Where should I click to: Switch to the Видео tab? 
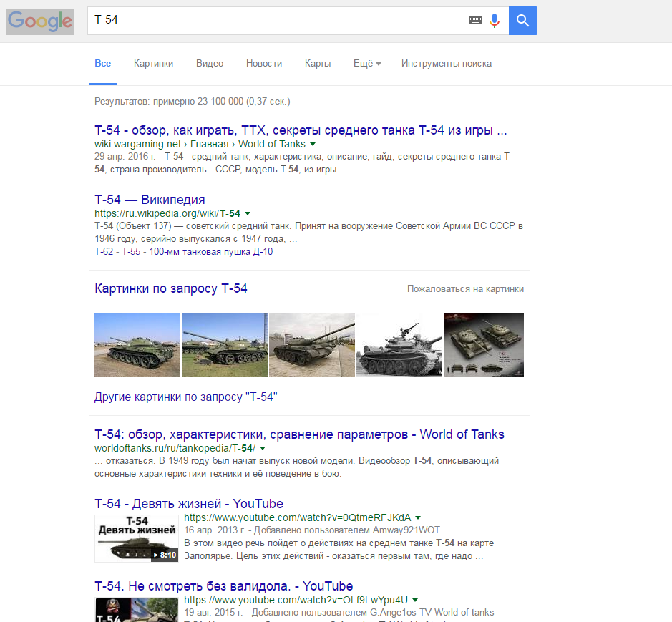[210, 64]
